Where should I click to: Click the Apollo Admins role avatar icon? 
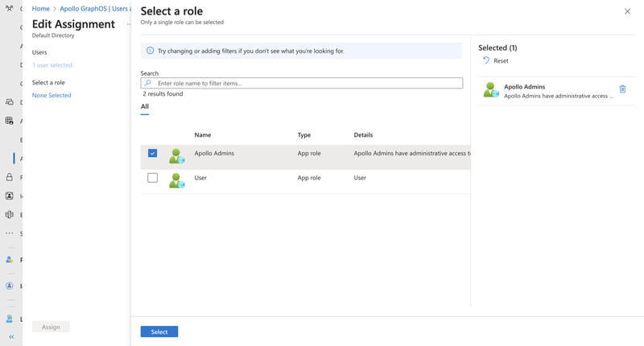(176, 156)
